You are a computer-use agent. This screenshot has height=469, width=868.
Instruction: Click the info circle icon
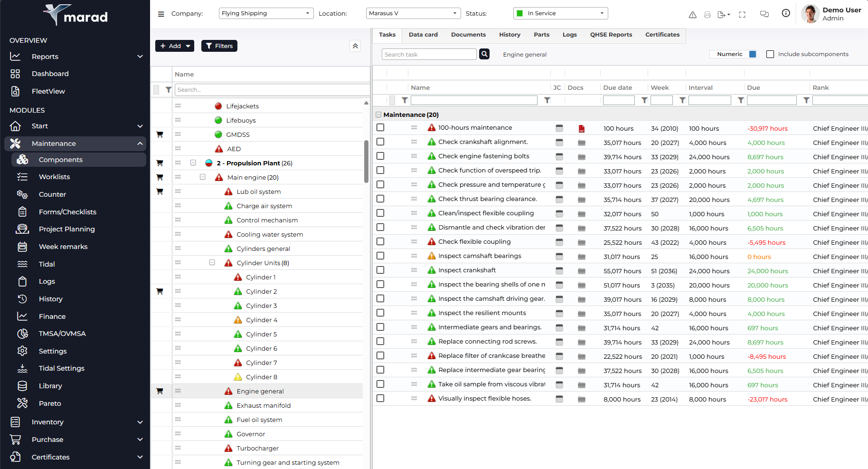coord(786,13)
